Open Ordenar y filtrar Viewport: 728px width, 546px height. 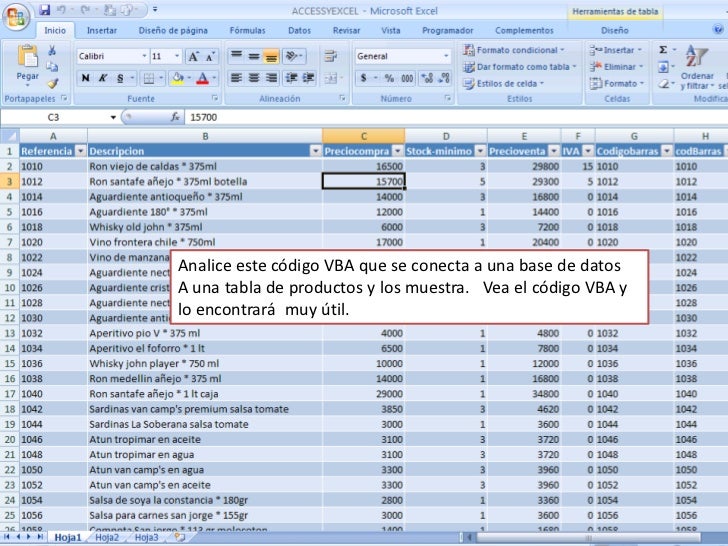coord(697,67)
